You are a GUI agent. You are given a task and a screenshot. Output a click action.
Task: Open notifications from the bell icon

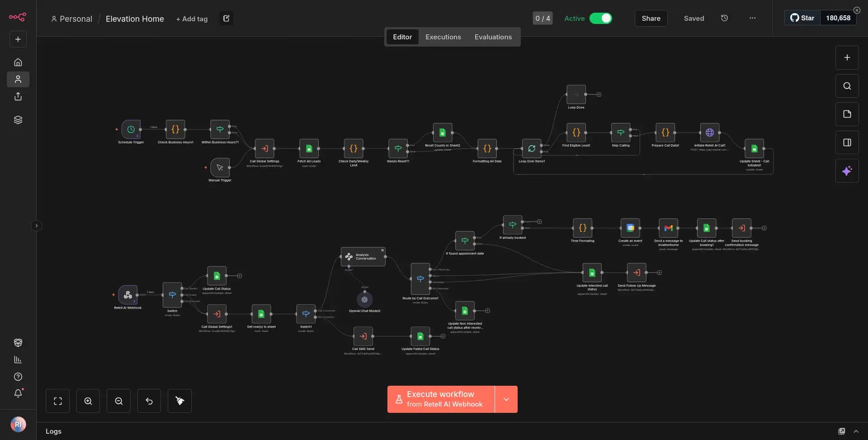(18, 393)
